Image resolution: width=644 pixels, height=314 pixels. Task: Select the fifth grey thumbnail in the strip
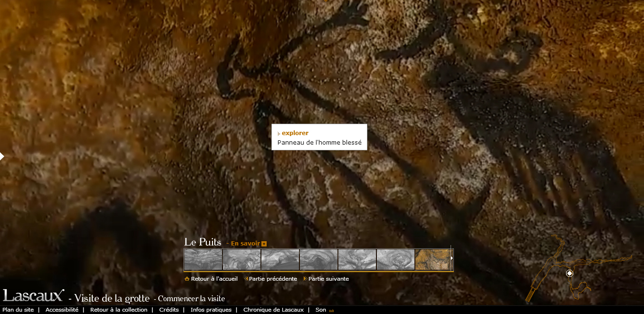(357, 259)
